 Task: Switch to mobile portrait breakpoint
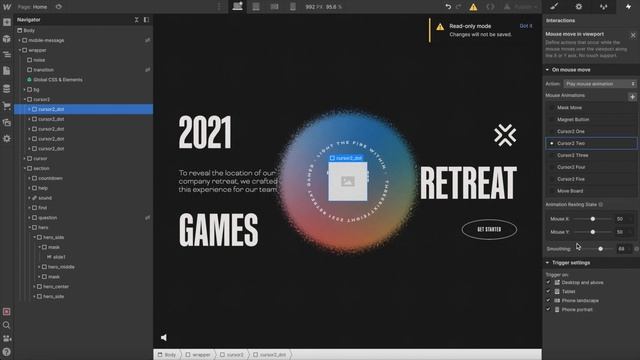pos(293,7)
